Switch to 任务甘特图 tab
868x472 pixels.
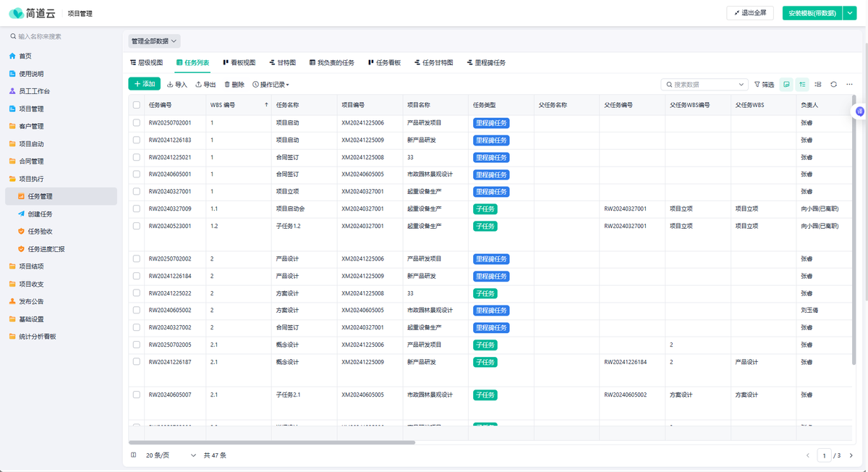434,63
